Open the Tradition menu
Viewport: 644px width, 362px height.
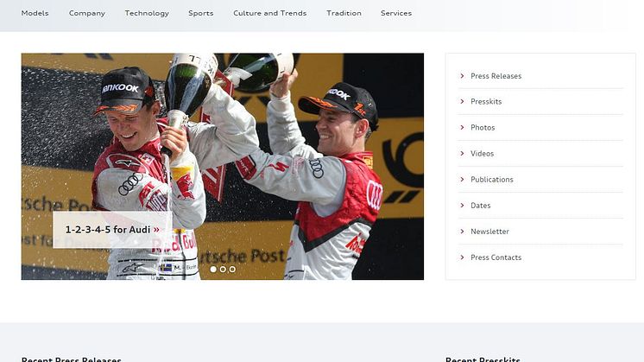[344, 13]
